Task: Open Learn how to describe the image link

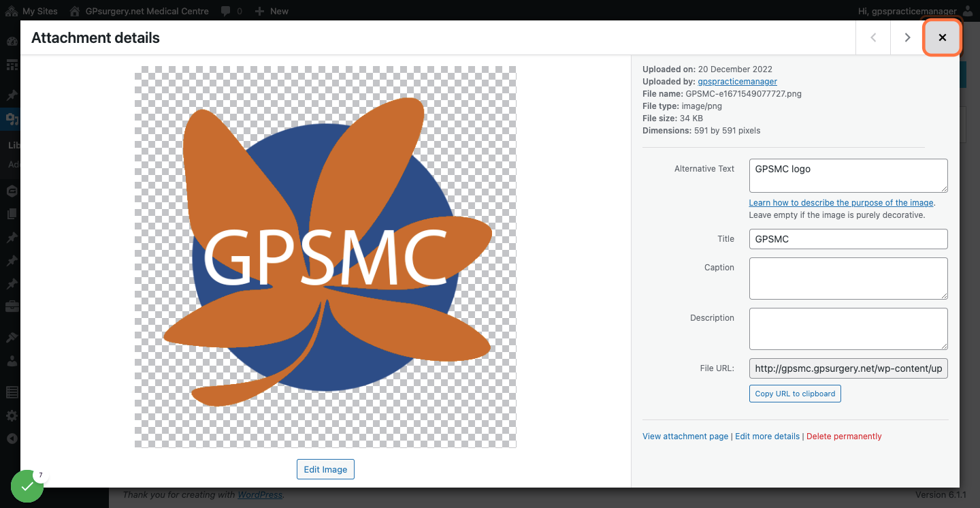Action: (841, 203)
